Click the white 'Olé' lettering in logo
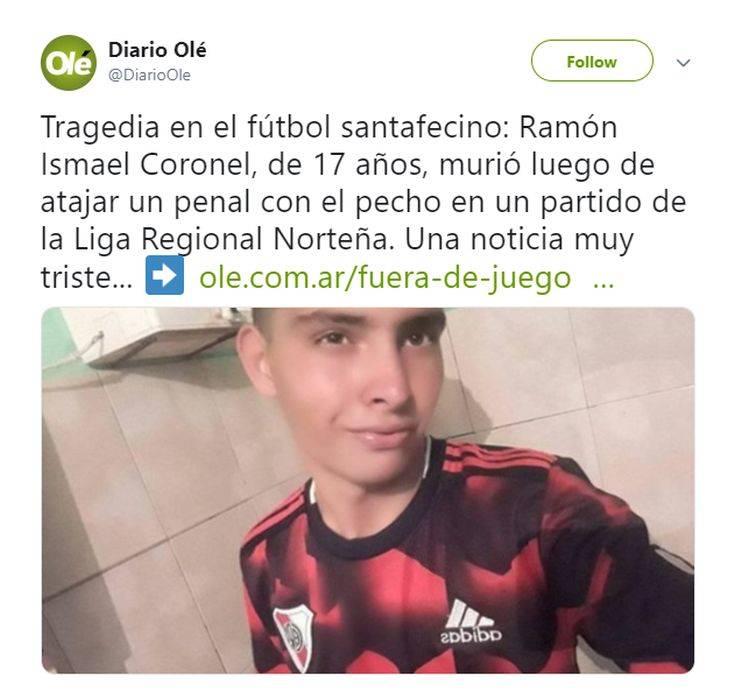The height and width of the screenshot is (690, 735). (x=68, y=63)
